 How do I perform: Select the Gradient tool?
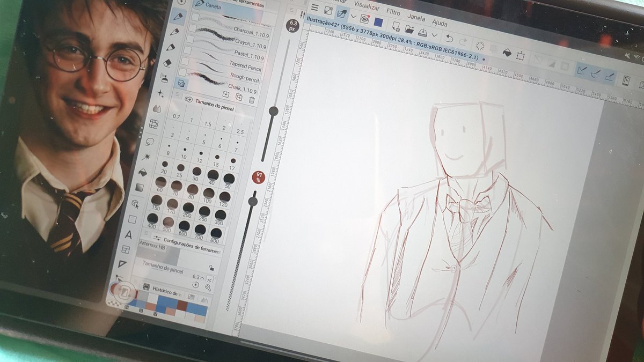140,188
